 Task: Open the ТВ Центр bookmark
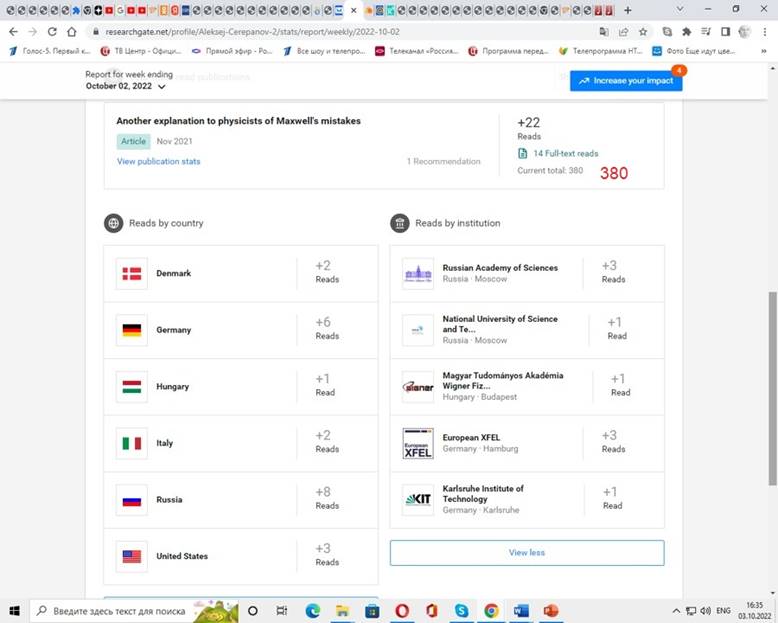[x=141, y=51]
